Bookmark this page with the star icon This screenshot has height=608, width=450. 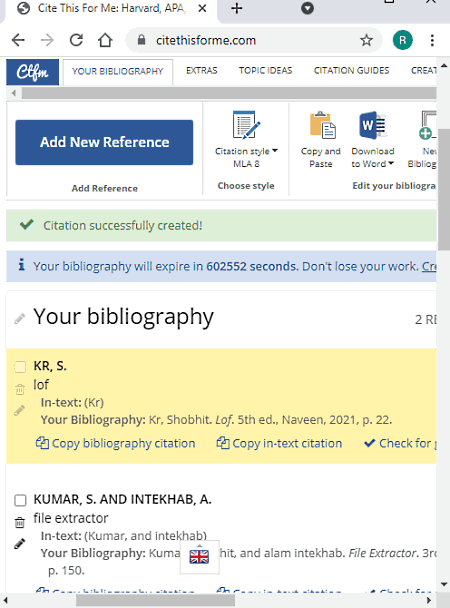[366, 40]
